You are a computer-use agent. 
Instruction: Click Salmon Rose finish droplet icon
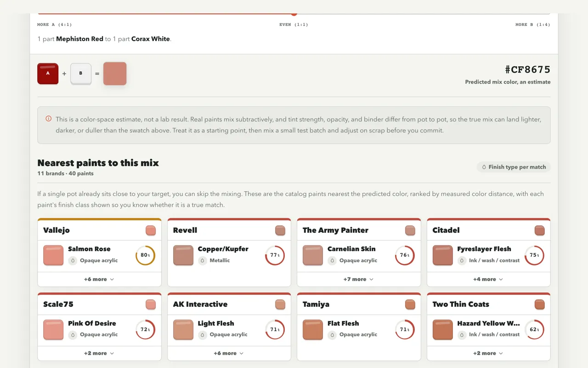coord(73,260)
